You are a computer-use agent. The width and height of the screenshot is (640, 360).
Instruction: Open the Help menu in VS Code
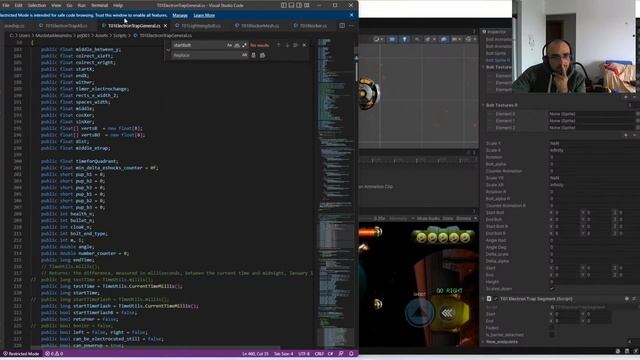coord(118,5)
